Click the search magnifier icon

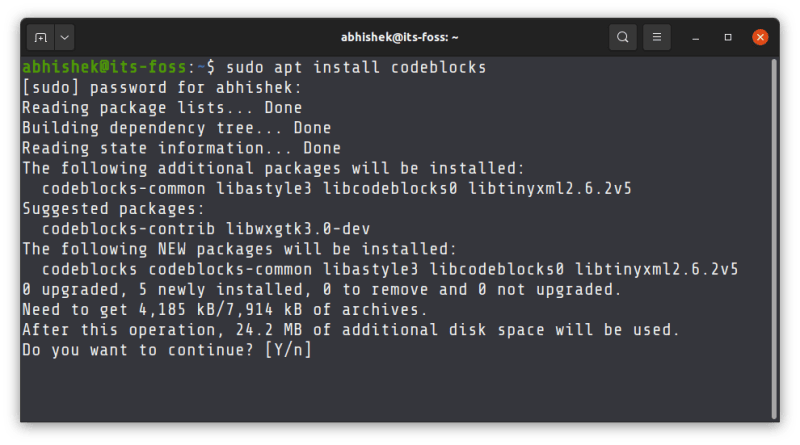click(623, 37)
